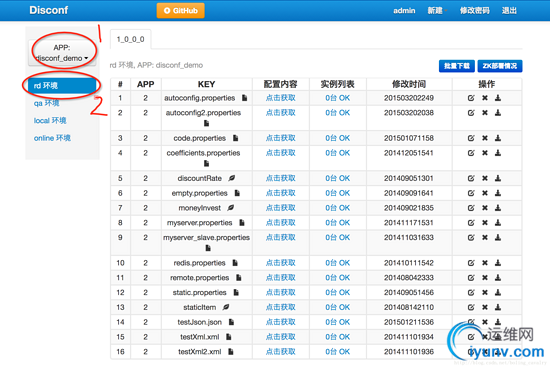550x368 pixels.
Task: Click 点击获取 for discountRate
Action: tap(281, 178)
